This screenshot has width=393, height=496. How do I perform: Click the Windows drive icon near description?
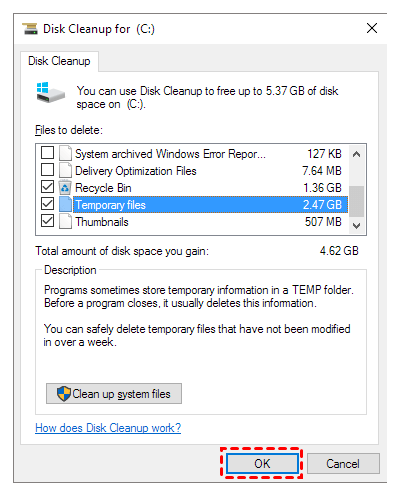50,93
